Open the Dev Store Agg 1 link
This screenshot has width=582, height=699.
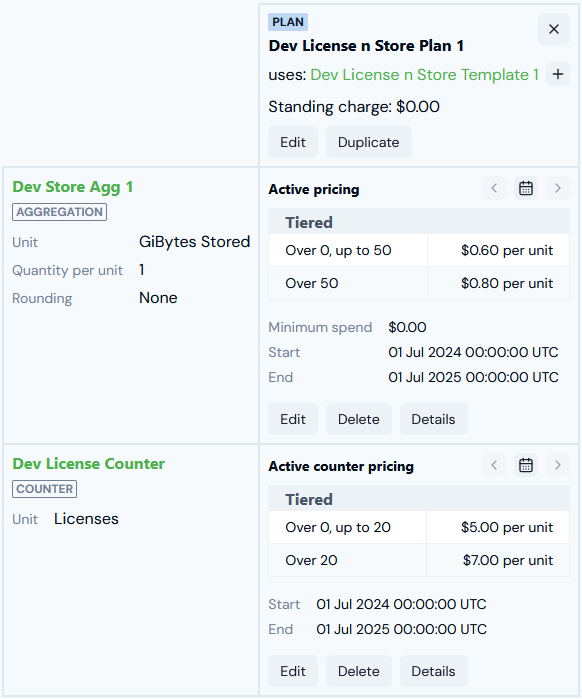click(73, 187)
